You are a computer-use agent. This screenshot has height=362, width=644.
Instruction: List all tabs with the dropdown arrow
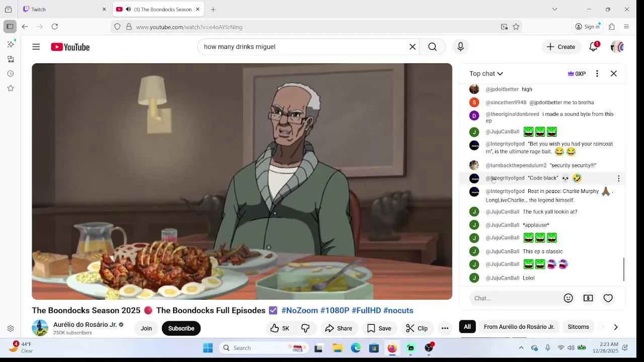tap(554, 9)
